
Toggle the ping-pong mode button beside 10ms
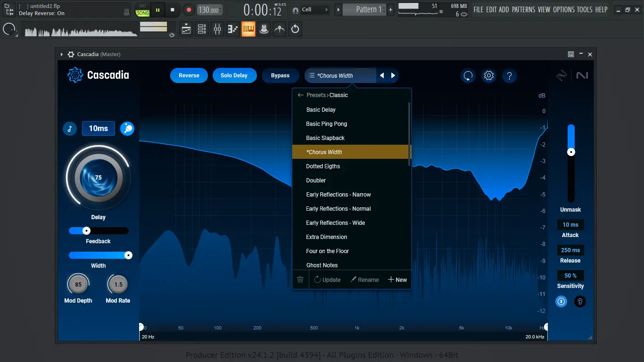click(127, 128)
